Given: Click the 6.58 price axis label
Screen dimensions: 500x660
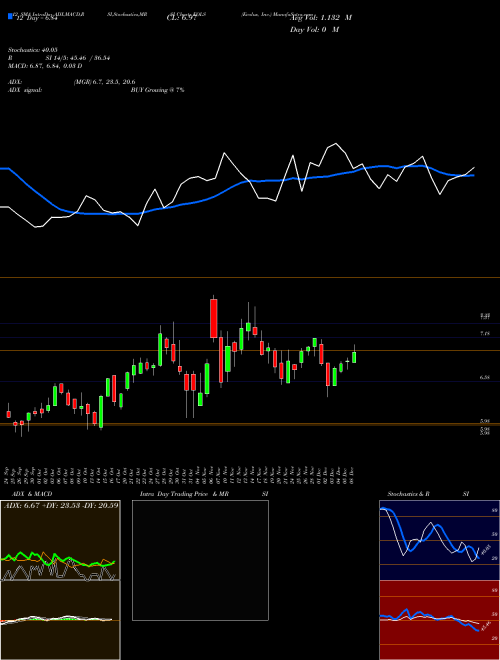Looking at the screenshot, I should pos(485,378).
